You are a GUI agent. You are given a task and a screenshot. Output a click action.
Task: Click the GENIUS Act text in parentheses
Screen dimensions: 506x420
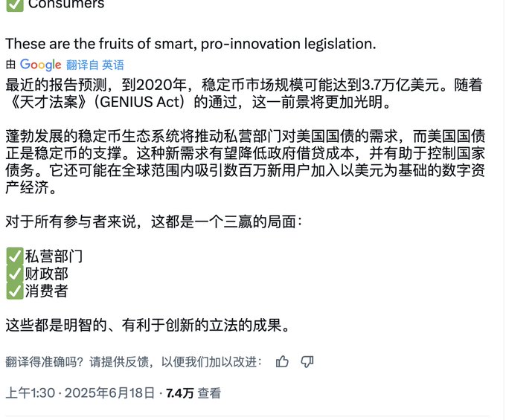147,100
